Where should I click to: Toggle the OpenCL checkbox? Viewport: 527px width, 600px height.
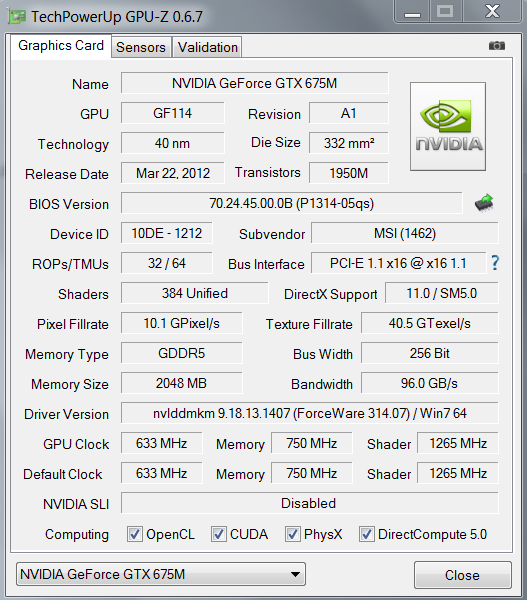click(x=135, y=534)
